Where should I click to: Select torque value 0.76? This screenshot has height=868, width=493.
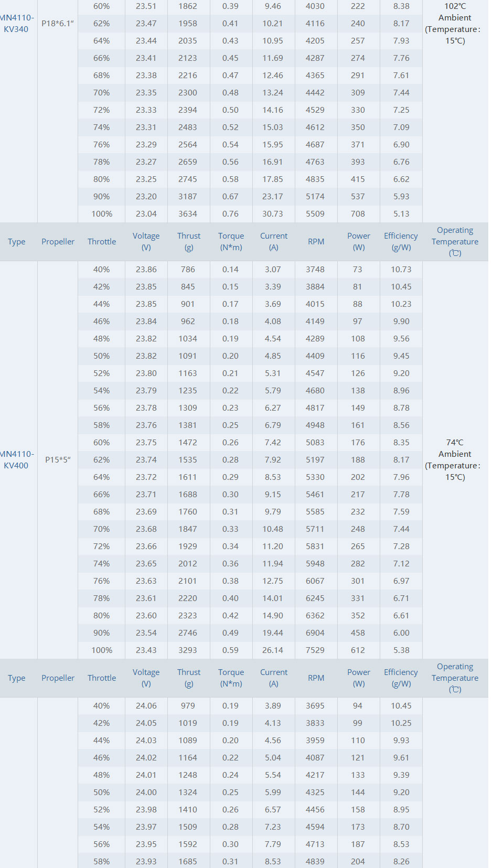(x=230, y=214)
